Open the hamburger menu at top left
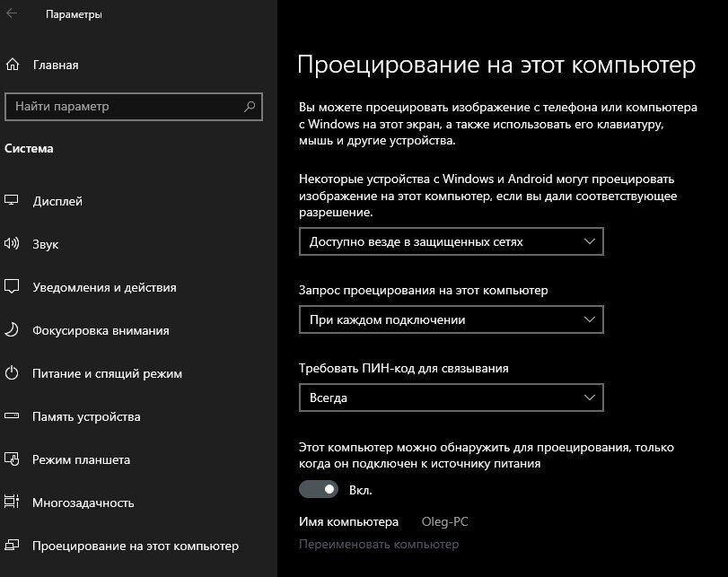 (x=13, y=14)
